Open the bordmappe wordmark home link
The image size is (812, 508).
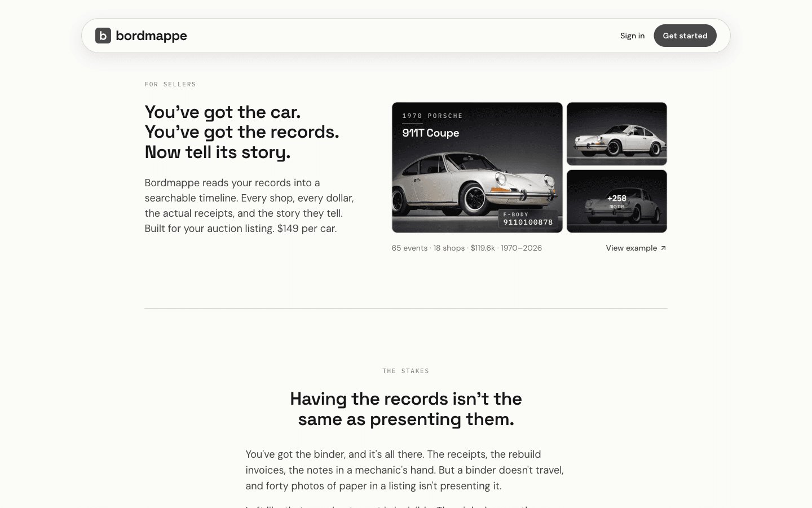pyautogui.click(x=151, y=36)
